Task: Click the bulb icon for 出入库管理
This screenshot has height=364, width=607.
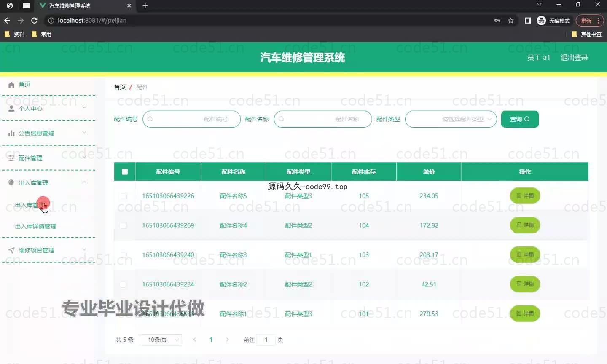Action: (11, 183)
